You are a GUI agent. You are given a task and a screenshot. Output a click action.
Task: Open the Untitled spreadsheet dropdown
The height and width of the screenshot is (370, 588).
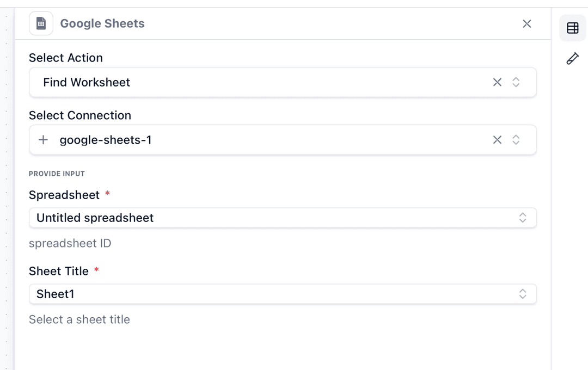pos(272,218)
